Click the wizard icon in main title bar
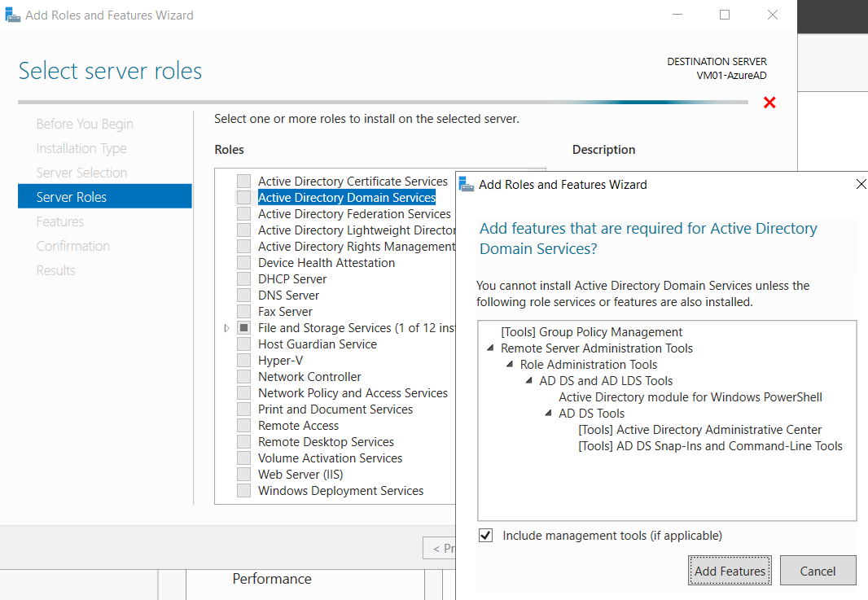868x600 pixels. click(x=13, y=15)
